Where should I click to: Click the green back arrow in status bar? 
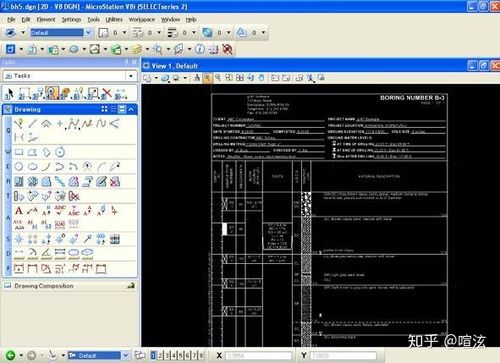[x=11, y=355]
